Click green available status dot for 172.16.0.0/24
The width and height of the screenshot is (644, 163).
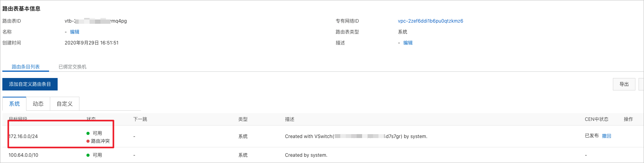(88, 133)
